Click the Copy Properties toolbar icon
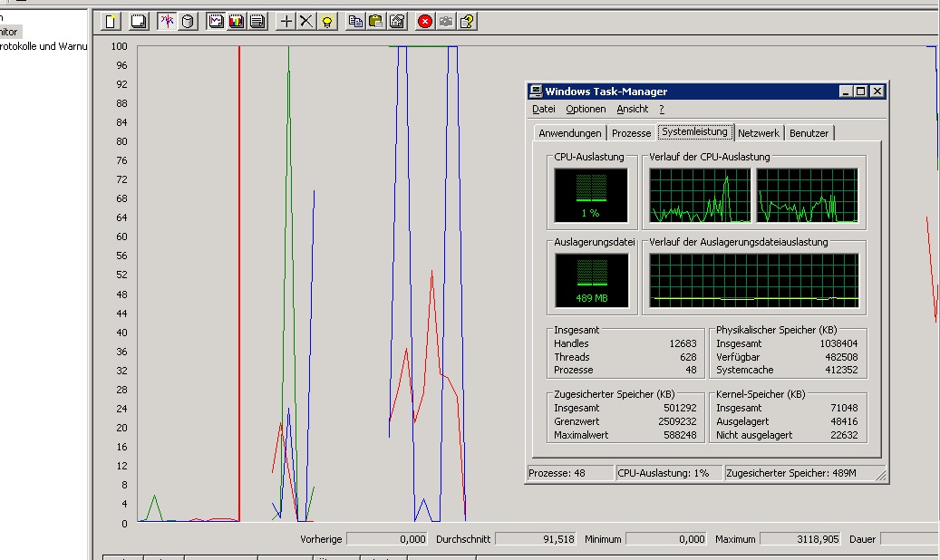Screen dimensions: 940x560 (x=355, y=22)
